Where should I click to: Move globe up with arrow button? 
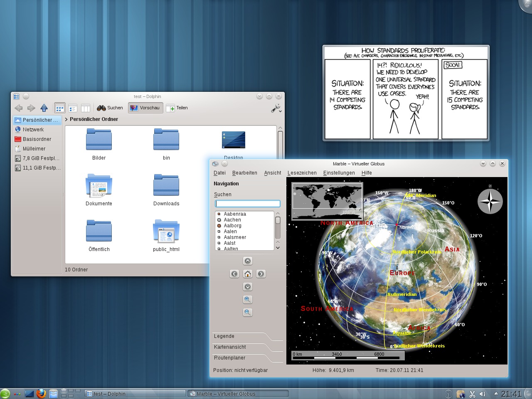tap(248, 261)
